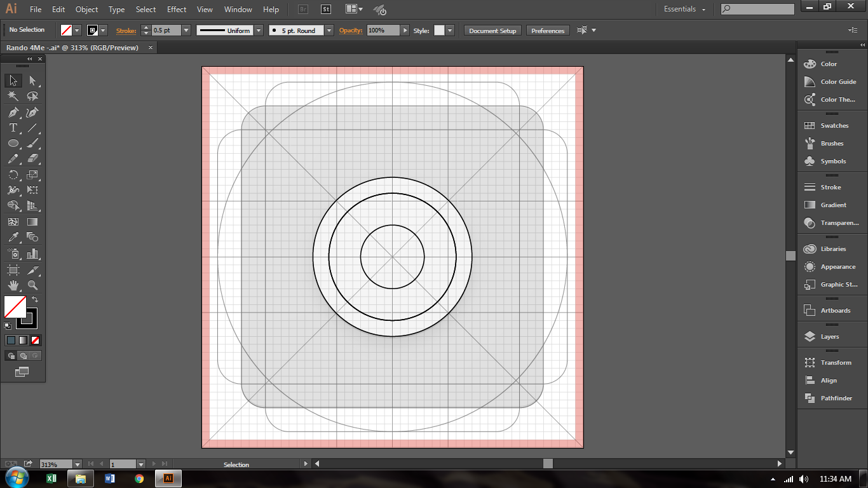
Task: Open artboard number dropdown
Action: pos(141,464)
